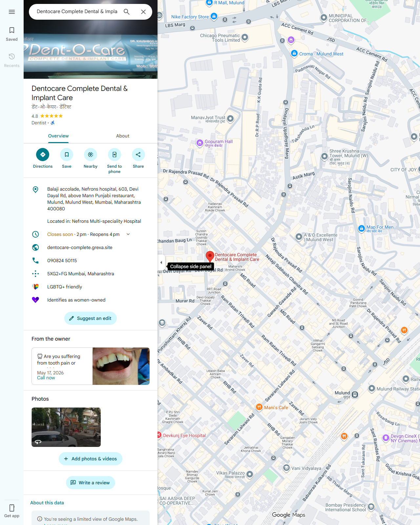Select Devgn CineX cinema marker

click(386, 438)
